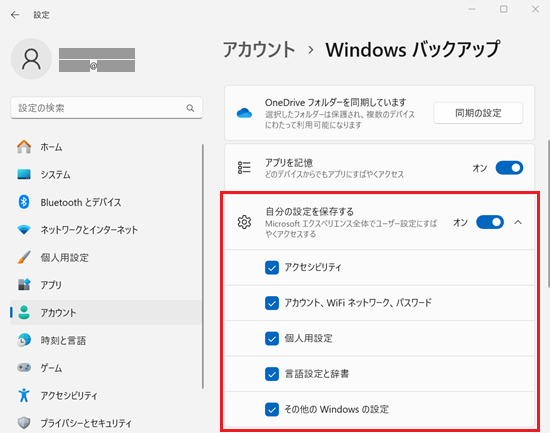Click the OneDrive フォルダーを同期しています text

tap(335, 102)
